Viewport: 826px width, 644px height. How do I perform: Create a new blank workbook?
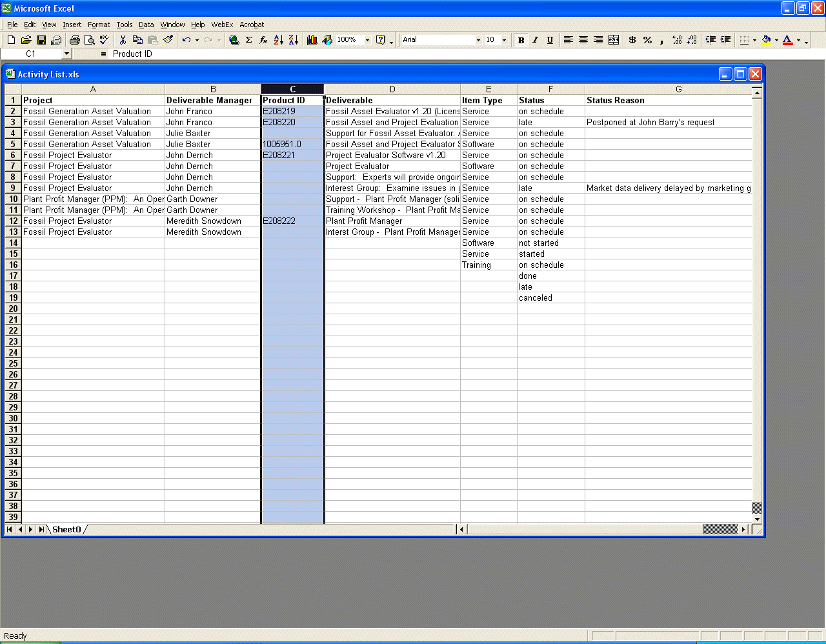11,40
